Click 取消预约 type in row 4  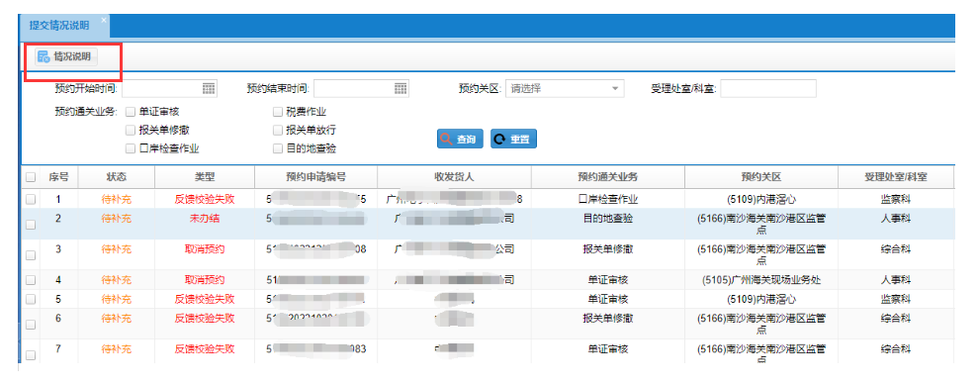coord(205,279)
